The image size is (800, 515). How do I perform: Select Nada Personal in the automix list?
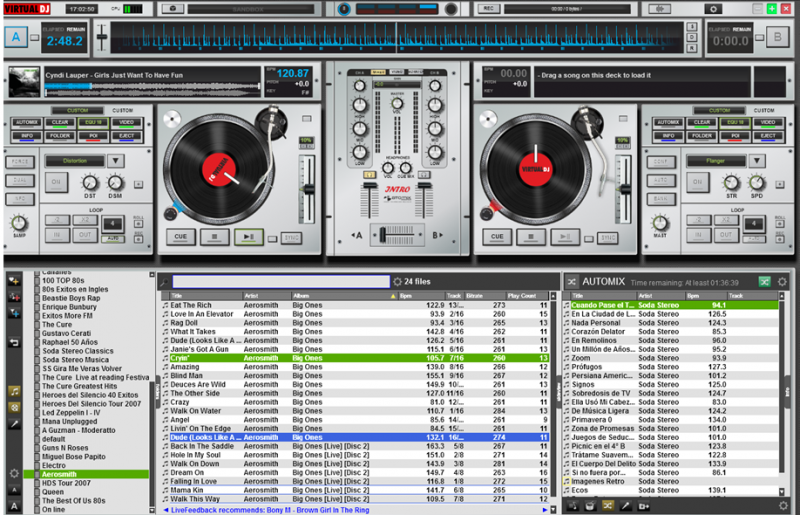671,323
